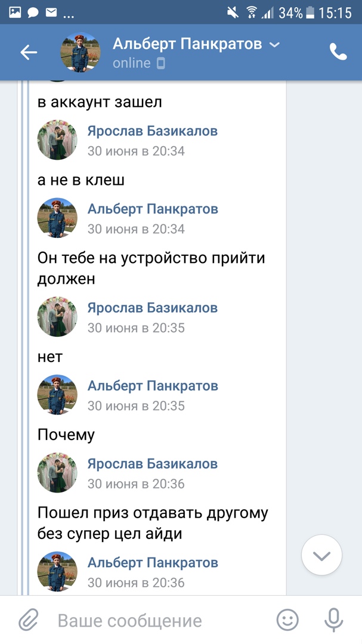The width and height of the screenshot is (362, 644).
Task: Tap Ярослав Базикалов's avatar on 20:36 message
Action: [x=57, y=472]
